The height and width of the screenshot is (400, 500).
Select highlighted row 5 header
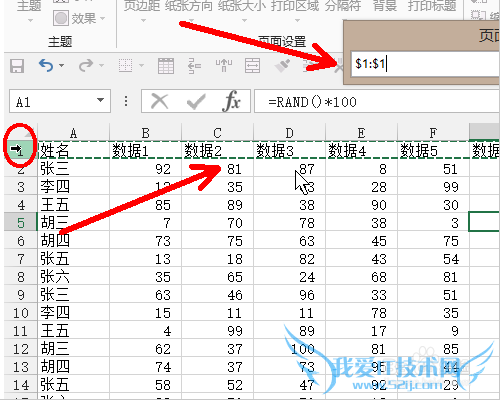21,222
